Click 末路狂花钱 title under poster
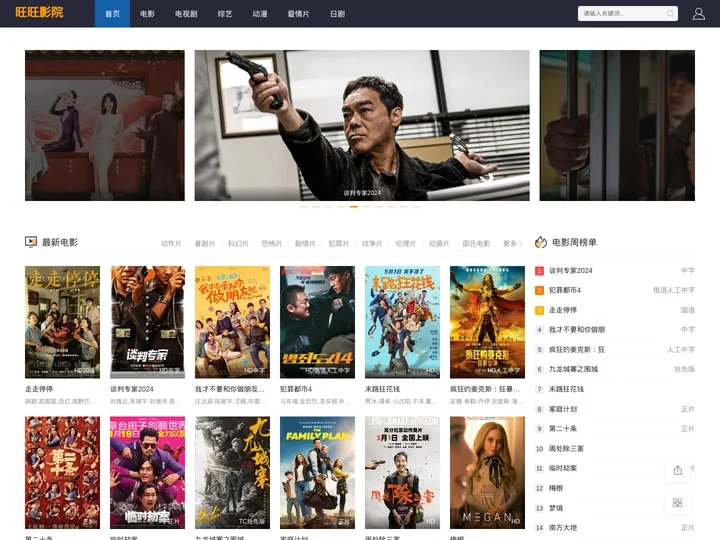This screenshot has width=720, height=540. 382,389
